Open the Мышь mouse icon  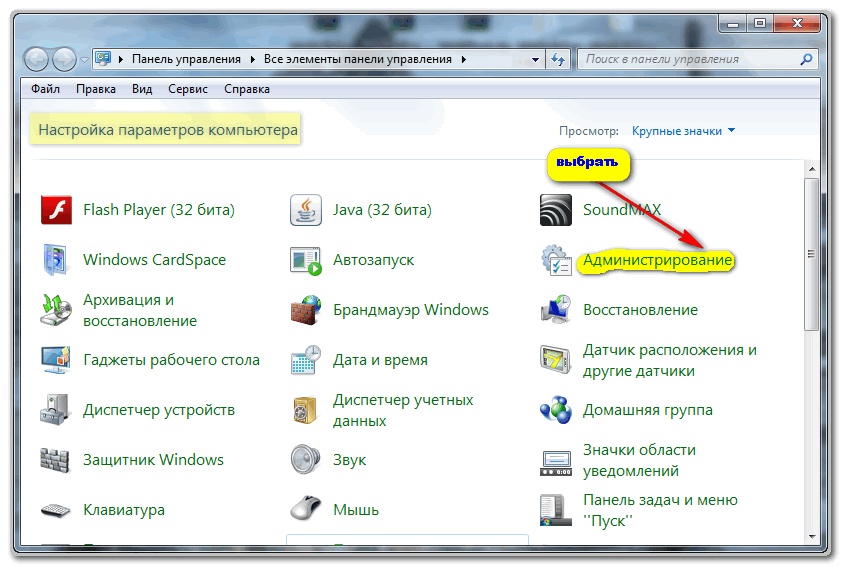point(306,508)
